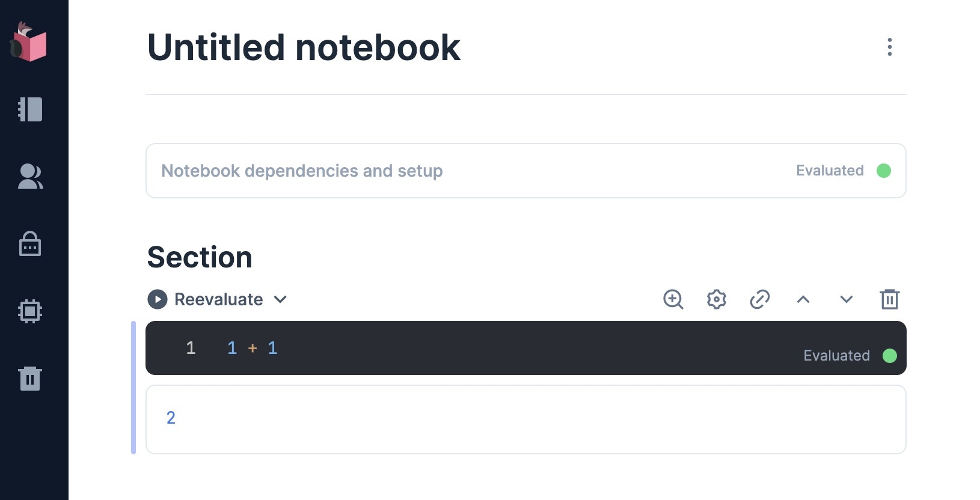Show connected users panel
The height and width of the screenshot is (500, 980).
30,177
